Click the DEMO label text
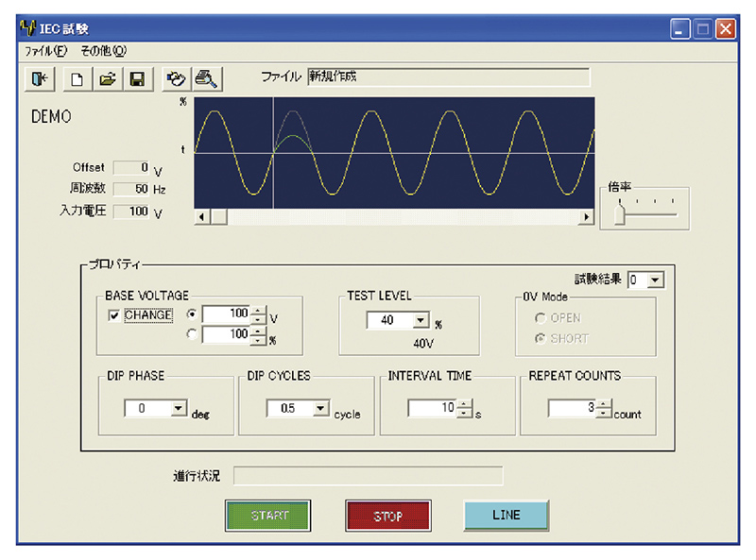756x560 pixels. 51,116
